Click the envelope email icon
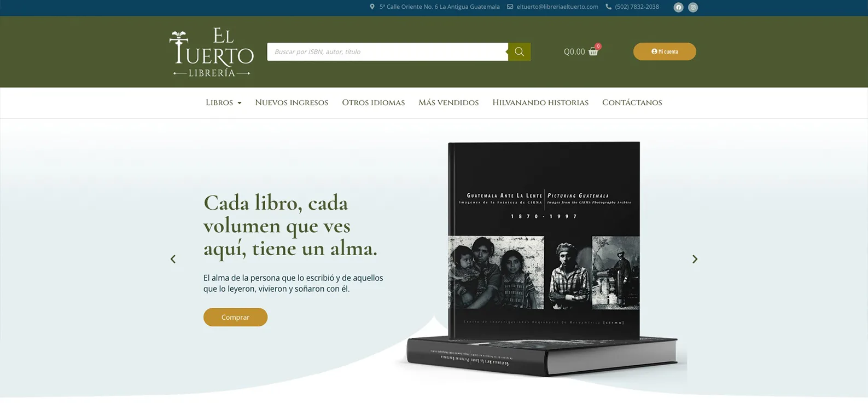The image size is (868, 409). click(x=510, y=7)
